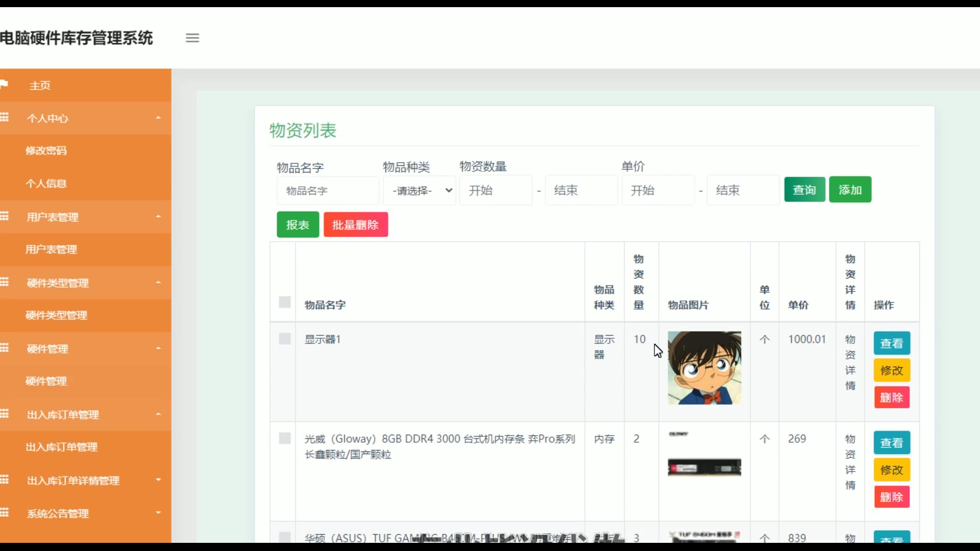Image resolution: width=980 pixels, height=551 pixels.
Task: Click 修改 for the 光威 Gloway row
Action: [892, 470]
